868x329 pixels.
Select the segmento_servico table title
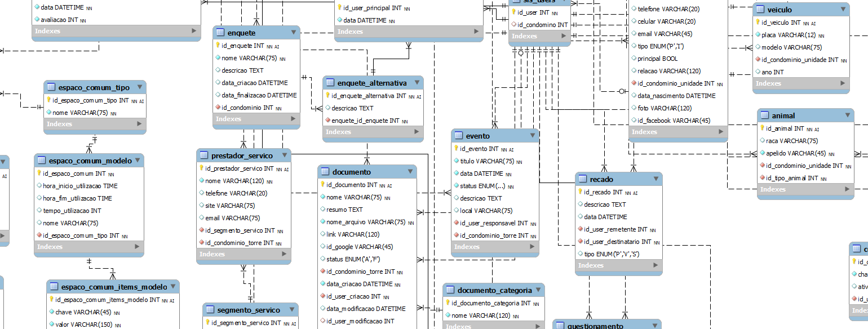pos(248,310)
